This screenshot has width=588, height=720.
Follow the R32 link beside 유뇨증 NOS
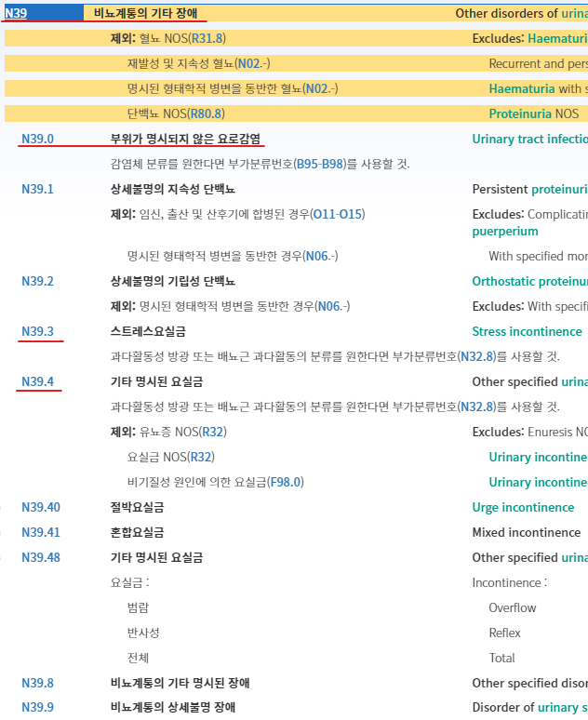tap(213, 432)
